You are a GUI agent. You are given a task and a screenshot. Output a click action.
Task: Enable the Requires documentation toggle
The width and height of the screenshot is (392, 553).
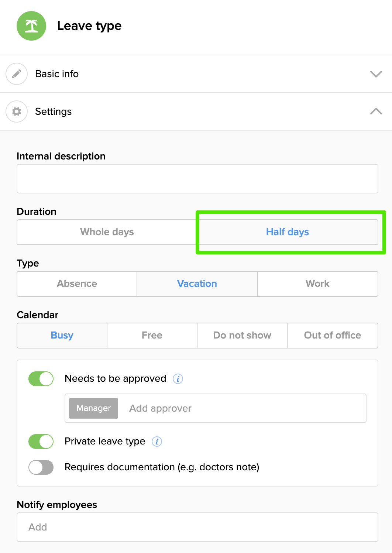41,467
